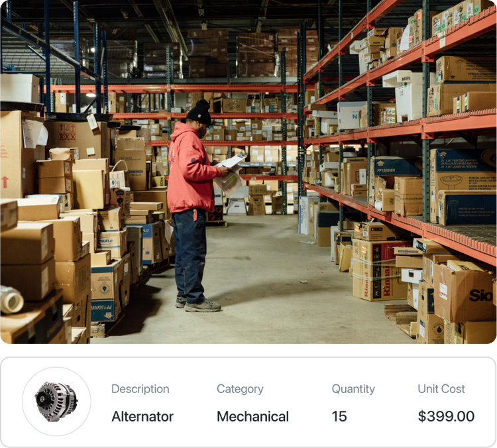Image resolution: width=497 pixels, height=448 pixels.
Task: Click the "Mechanical" category value
Action: [252, 417]
